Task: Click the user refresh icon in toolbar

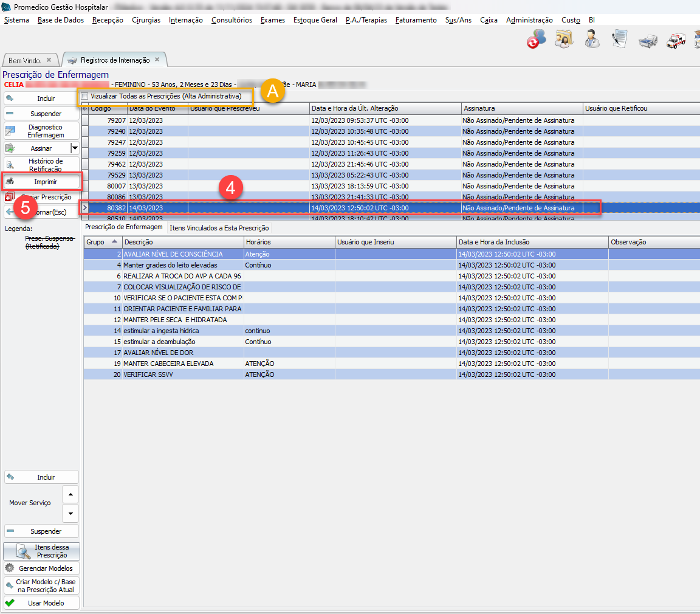Action: click(536, 40)
